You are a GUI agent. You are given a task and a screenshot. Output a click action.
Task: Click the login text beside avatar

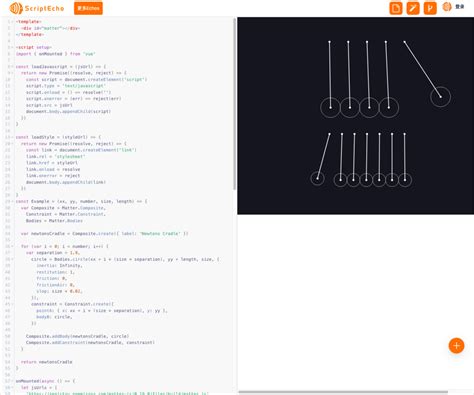click(x=460, y=7)
